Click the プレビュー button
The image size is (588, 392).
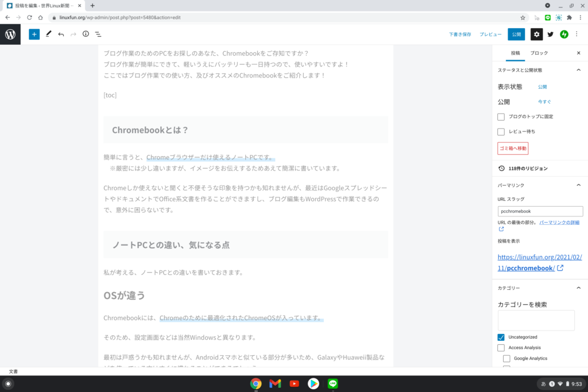pyautogui.click(x=490, y=34)
